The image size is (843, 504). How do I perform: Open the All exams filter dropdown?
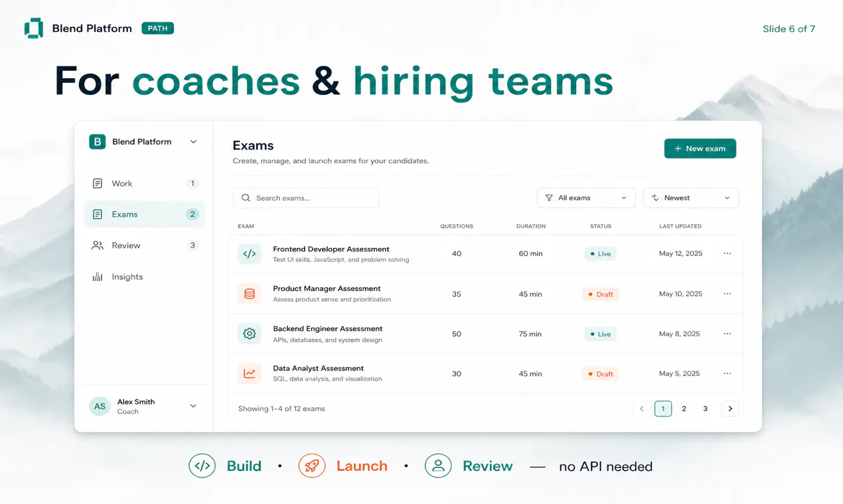(585, 198)
